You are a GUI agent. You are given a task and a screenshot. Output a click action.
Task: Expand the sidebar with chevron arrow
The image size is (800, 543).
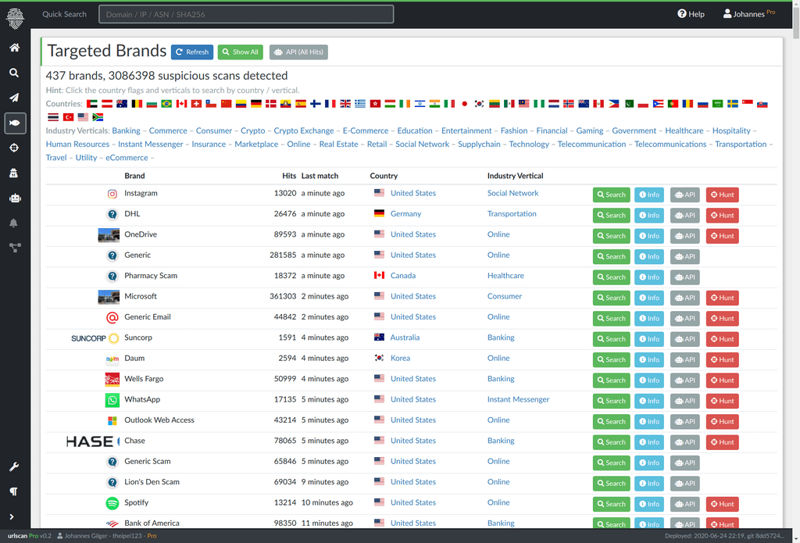(12, 516)
